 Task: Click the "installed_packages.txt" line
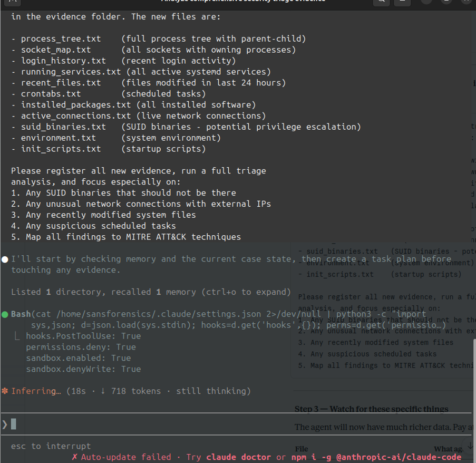(x=133, y=105)
